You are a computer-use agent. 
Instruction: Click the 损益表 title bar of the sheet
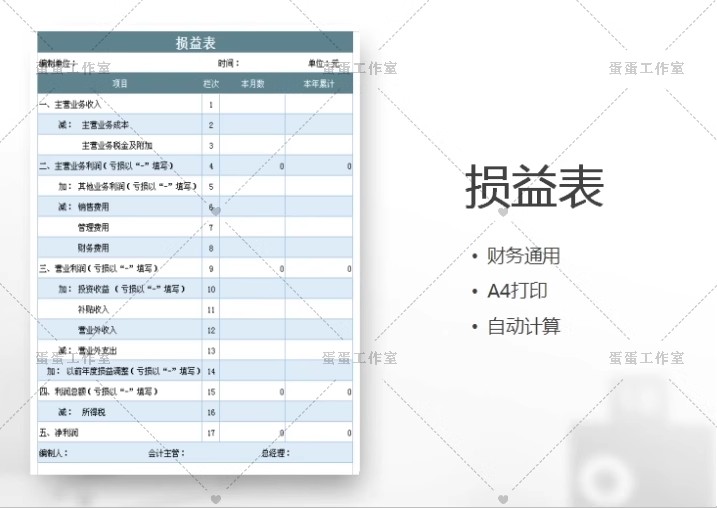point(195,42)
